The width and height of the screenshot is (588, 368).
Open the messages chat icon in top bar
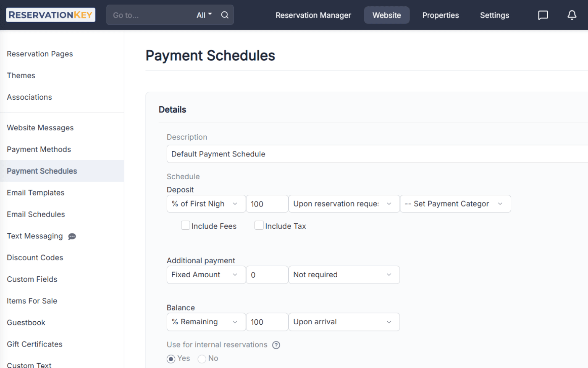coord(543,15)
